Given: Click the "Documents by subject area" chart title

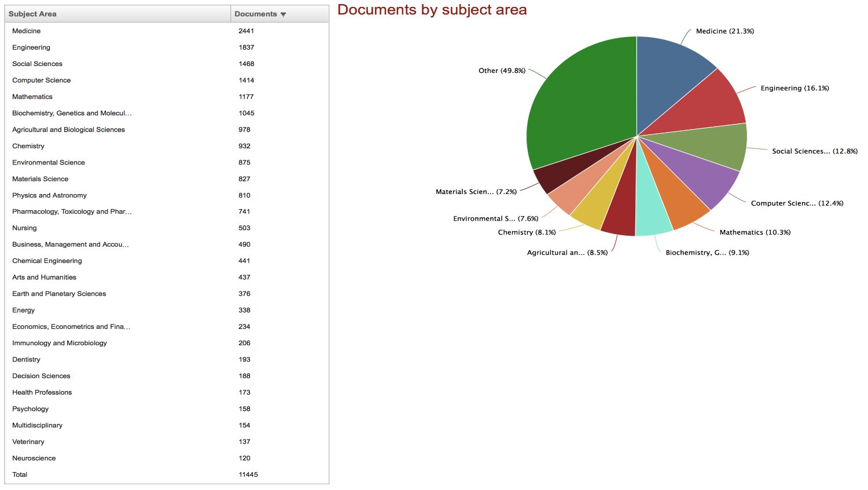Looking at the screenshot, I should pyautogui.click(x=432, y=10).
